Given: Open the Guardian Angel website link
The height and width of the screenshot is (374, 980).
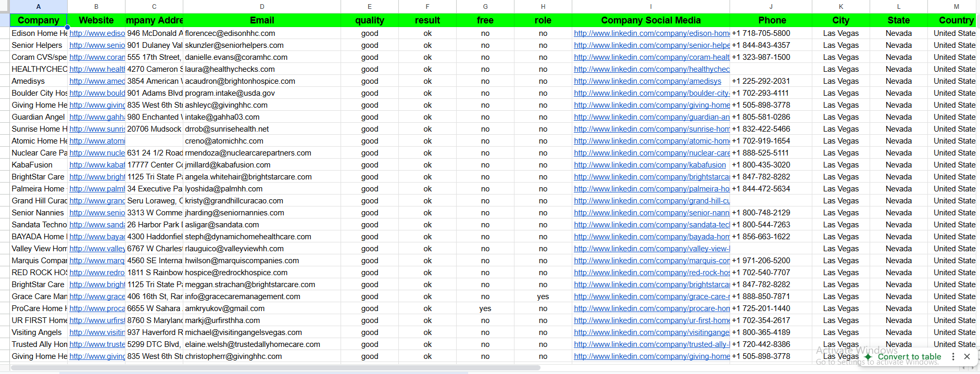Looking at the screenshot, I should [x=97, y=117].
